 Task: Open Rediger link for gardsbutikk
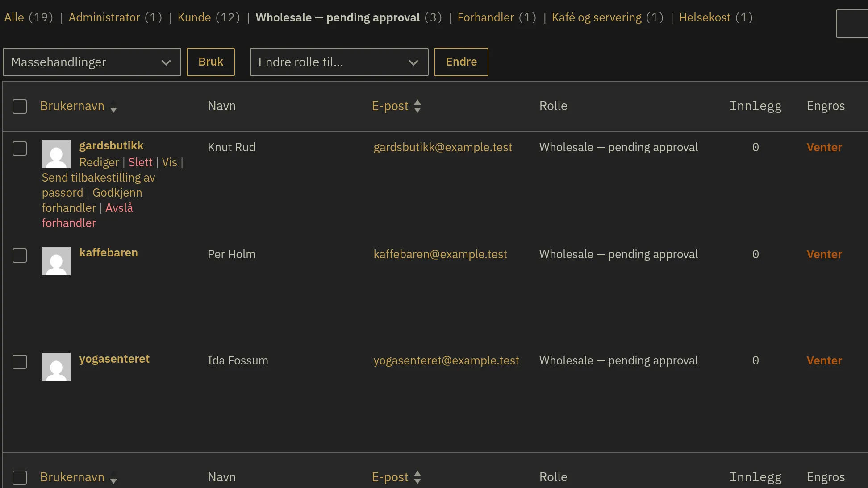99,162
